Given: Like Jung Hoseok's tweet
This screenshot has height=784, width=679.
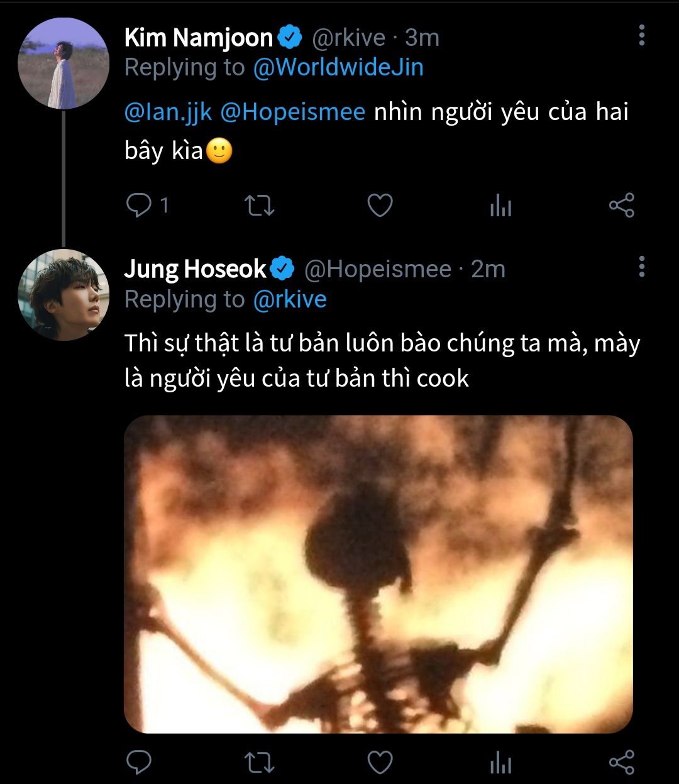Looking at the screenshot, I should [380, 763].
